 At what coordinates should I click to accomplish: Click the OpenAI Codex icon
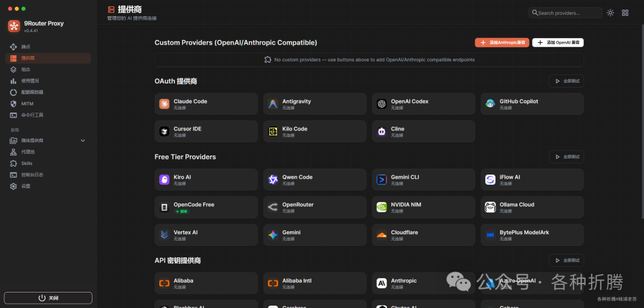382,104
